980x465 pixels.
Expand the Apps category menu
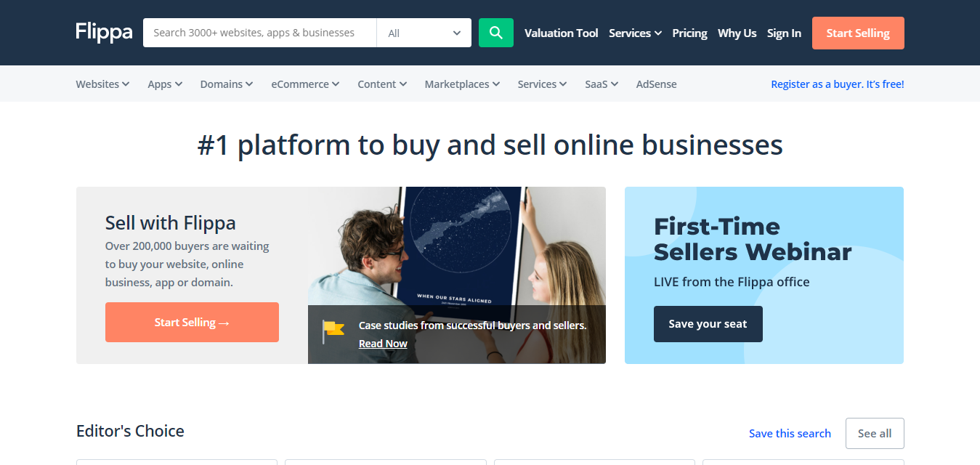click(165, 84)
